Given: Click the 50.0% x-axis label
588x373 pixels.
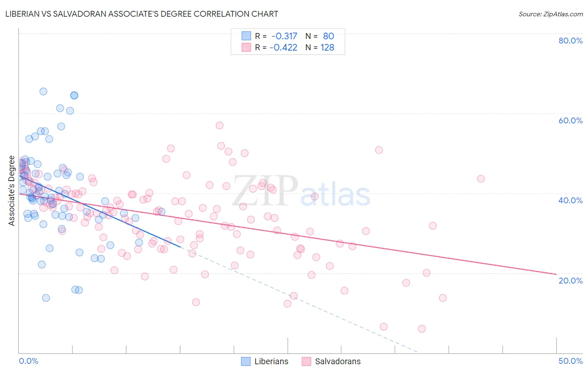Looking at the screenshot, I should (570, 361).
